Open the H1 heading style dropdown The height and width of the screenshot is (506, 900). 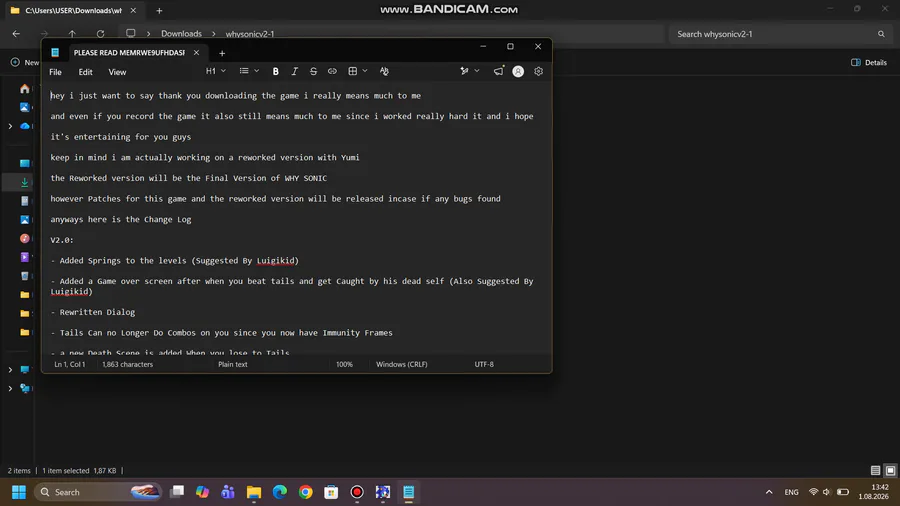coord(216,71)
